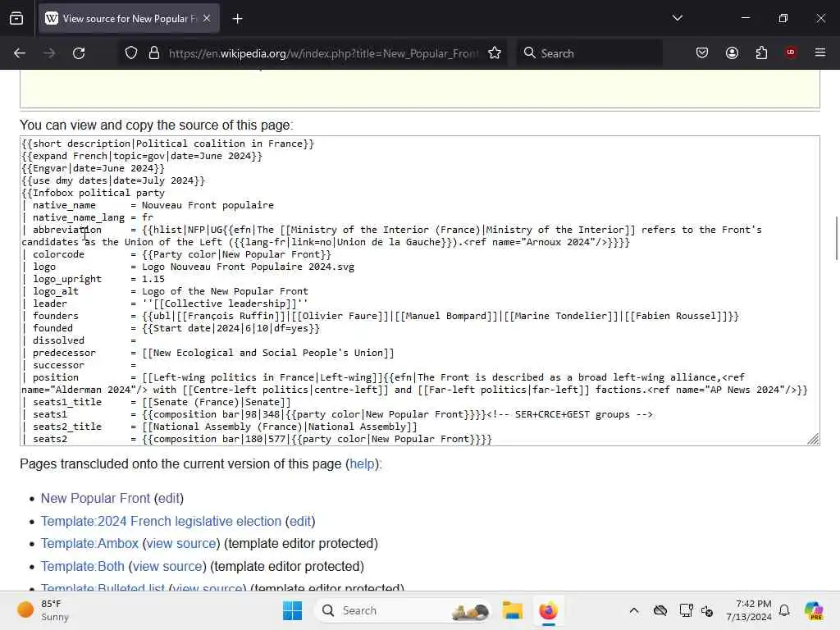Viewport: 840px width, 630px height.
Task: Open the display connection tray icon
Action: point(686,610)
